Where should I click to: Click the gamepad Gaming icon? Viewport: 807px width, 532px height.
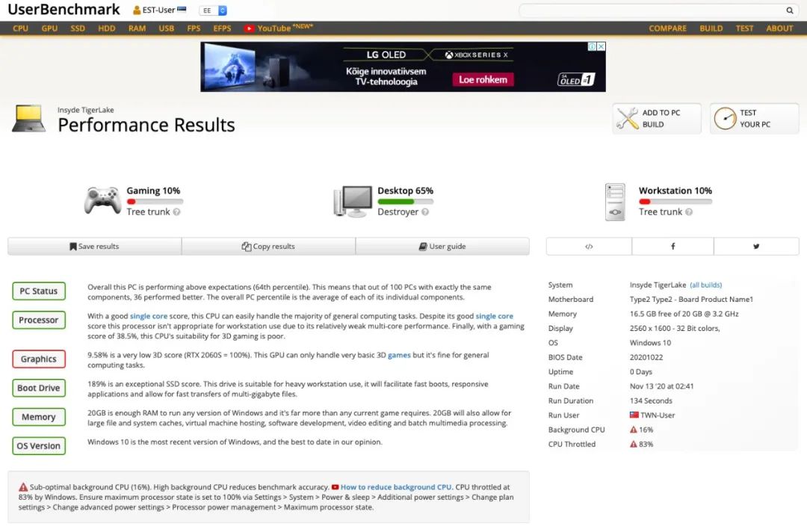point(102,201)
